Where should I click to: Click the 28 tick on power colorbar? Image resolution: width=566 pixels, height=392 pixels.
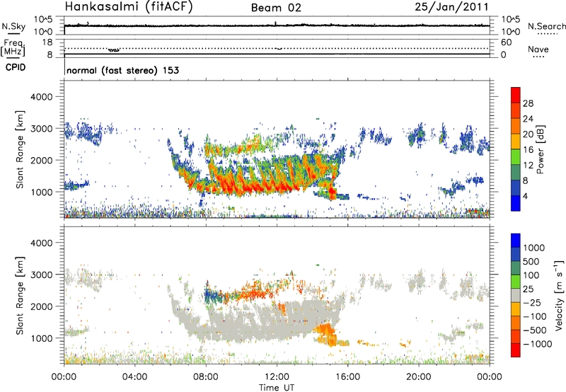(x=528, y=103)
